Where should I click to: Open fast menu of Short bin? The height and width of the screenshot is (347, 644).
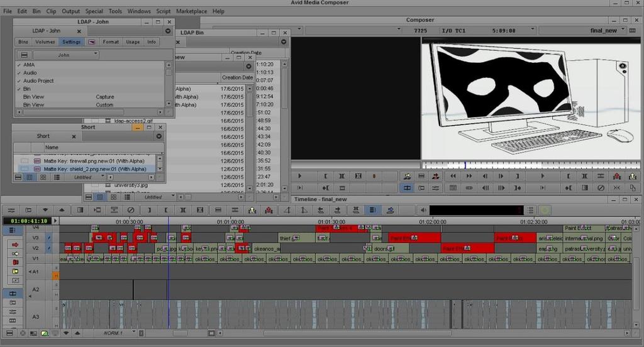click(x=159, y=136)
